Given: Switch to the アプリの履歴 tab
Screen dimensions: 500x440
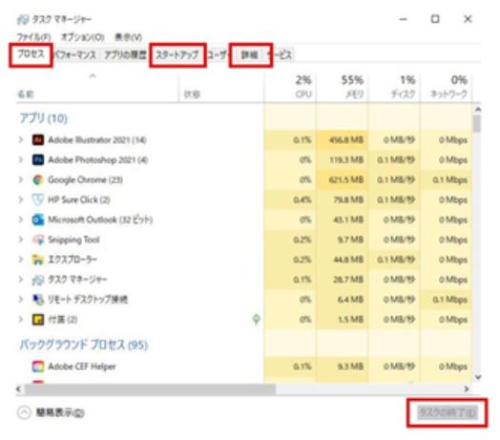Looking at the screenshot, I should point(125,55).
